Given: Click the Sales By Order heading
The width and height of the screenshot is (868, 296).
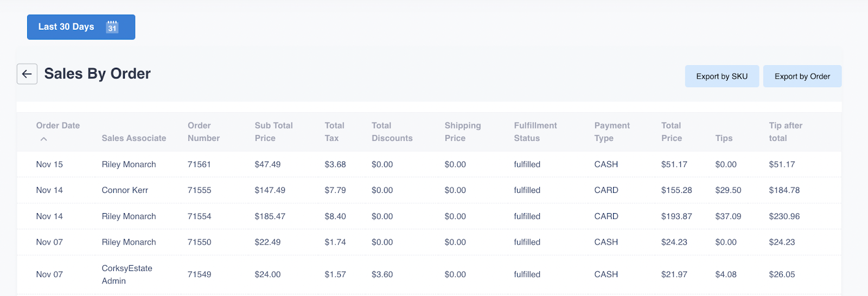Looking at the screenshot, I should (x=97, y=74).
